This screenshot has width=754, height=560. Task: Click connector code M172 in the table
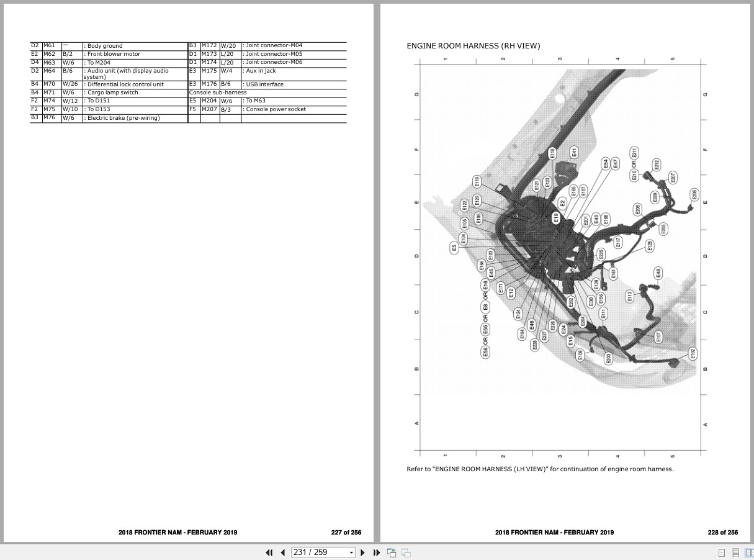pyautogui.click(x=209, y=45)
